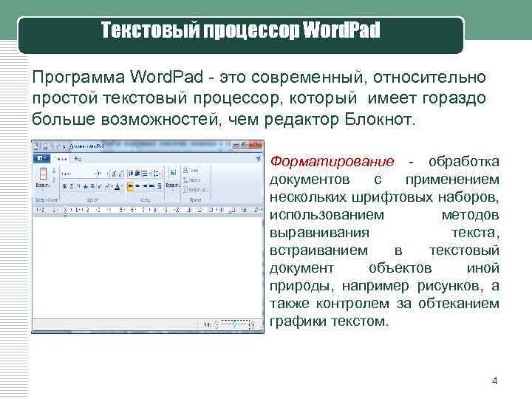
Task: Toggle Strikethrough formatting in font group
Action: pos(85,186)
